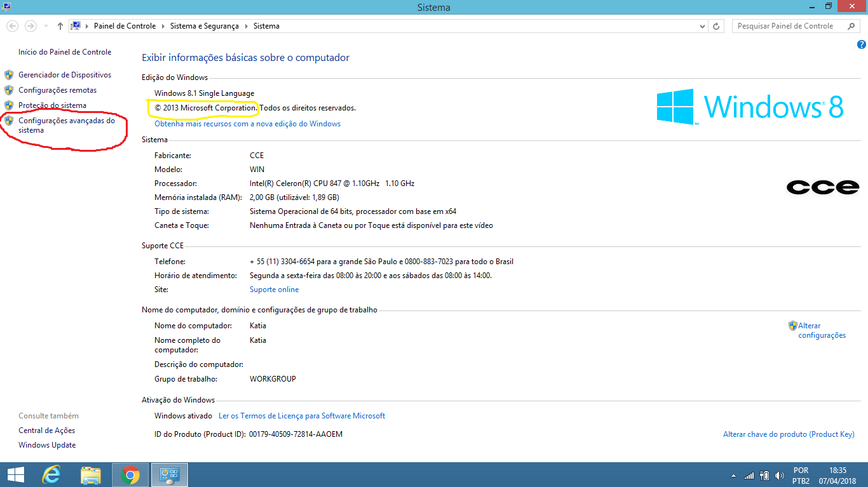This screenshot has height=487, width=868.
Task: Click Obtenha mais recursos com nova edição link
Action: pos(248,124)
